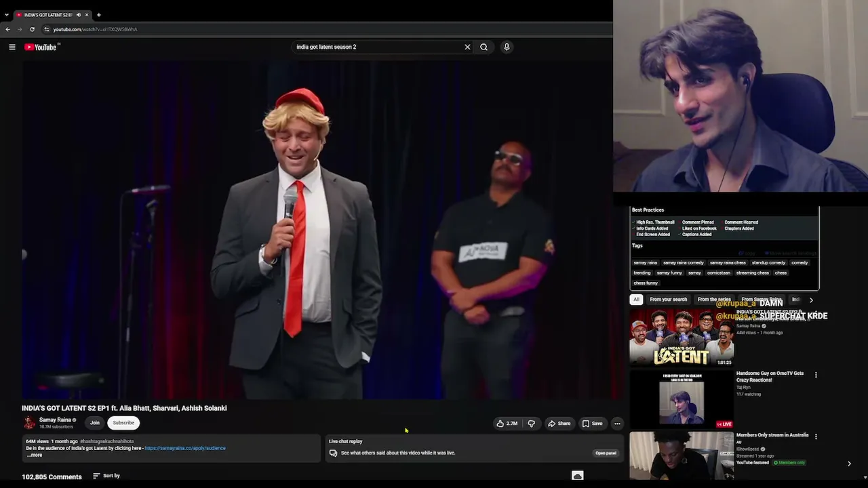Like the video with 2.7M likes
The image size is (868, 488).
[507, 424]
